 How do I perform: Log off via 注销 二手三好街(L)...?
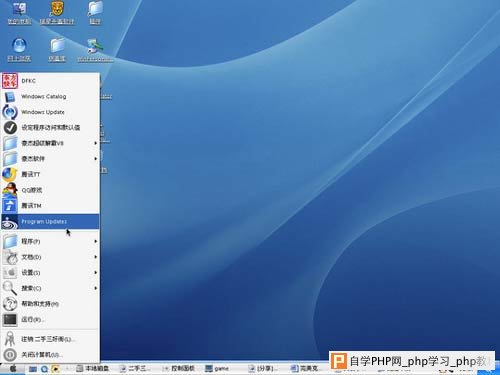(50, 339)
